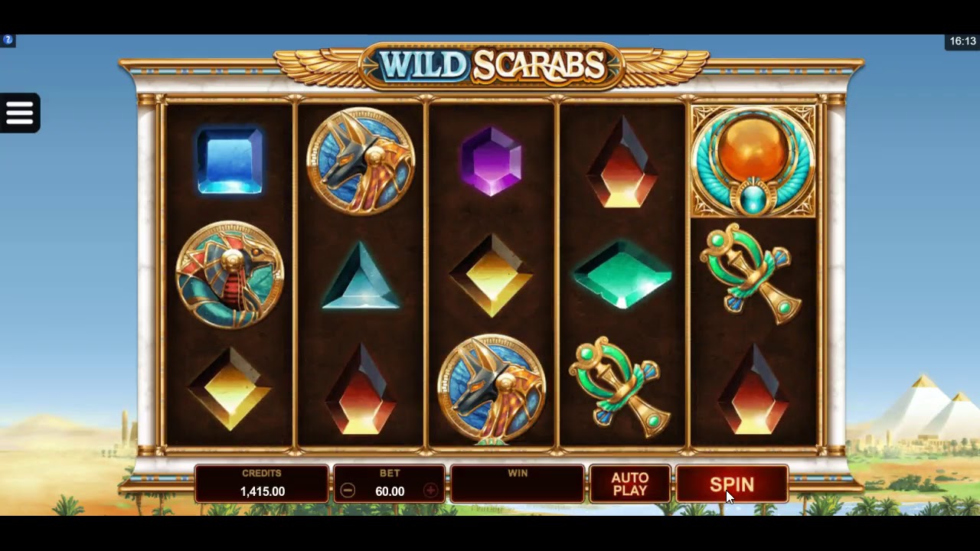This screenshot has width=980, height=551.
Task: Decrease the bet with the minus button
Action: [348, 491]
